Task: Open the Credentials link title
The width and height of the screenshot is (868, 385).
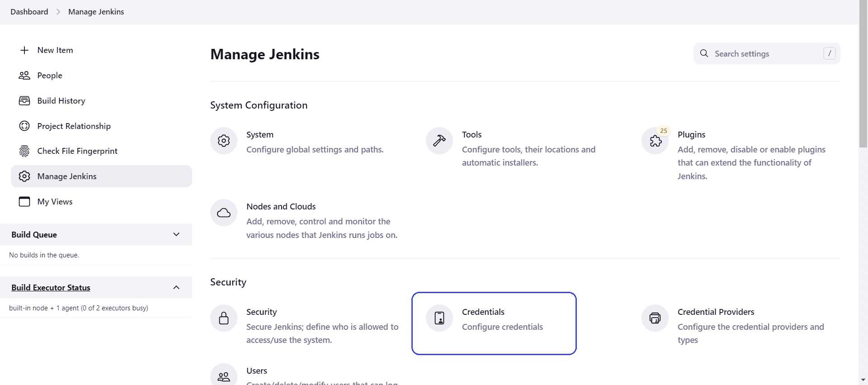Action: [x=483, y=312]
